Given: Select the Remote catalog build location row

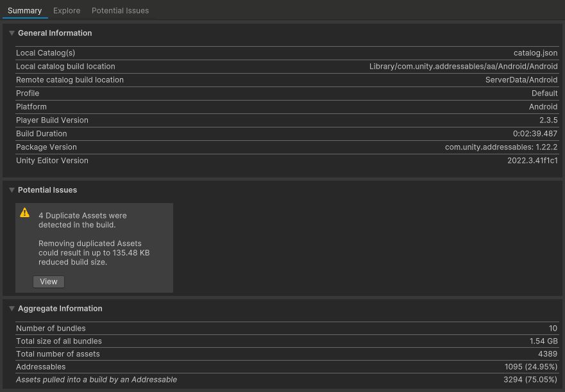Looking at the screenshot, I should 287,80.
